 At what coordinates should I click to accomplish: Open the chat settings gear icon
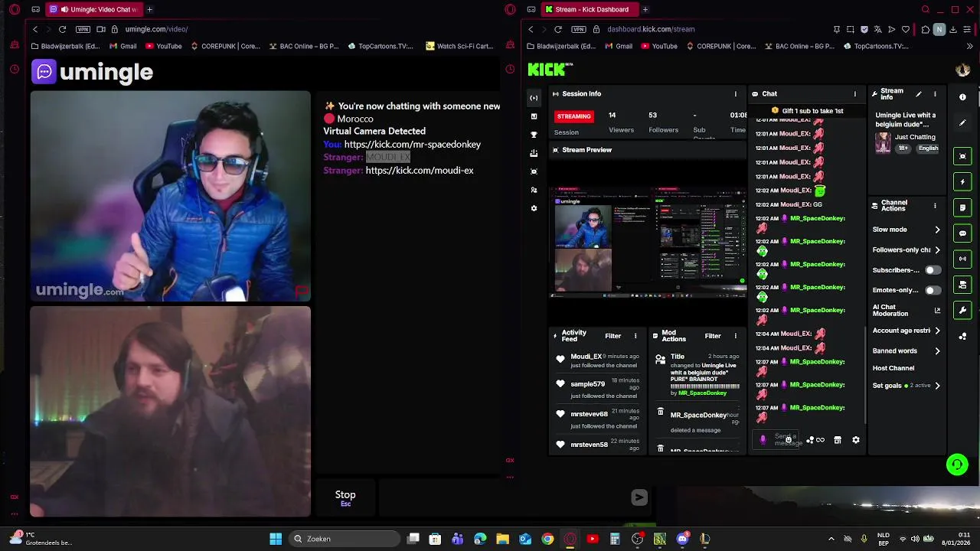coord(856,440)
